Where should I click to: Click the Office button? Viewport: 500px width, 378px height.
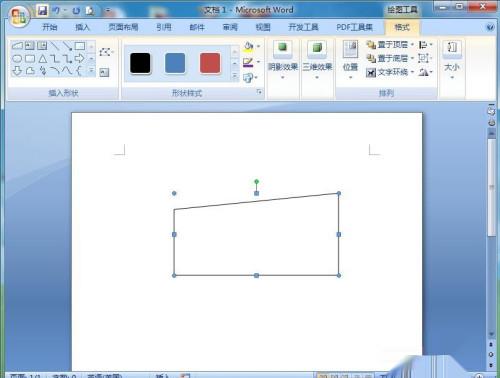coord(18,16)
